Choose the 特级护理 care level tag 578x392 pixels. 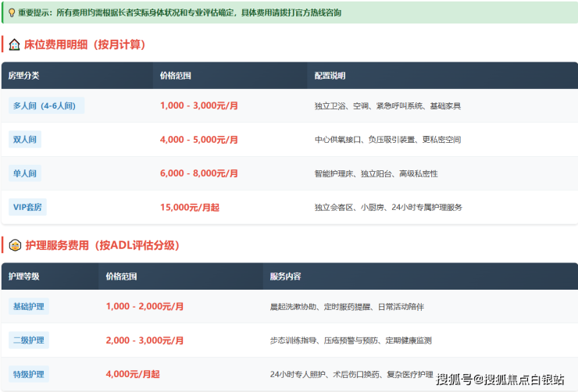tap(29, 374)
